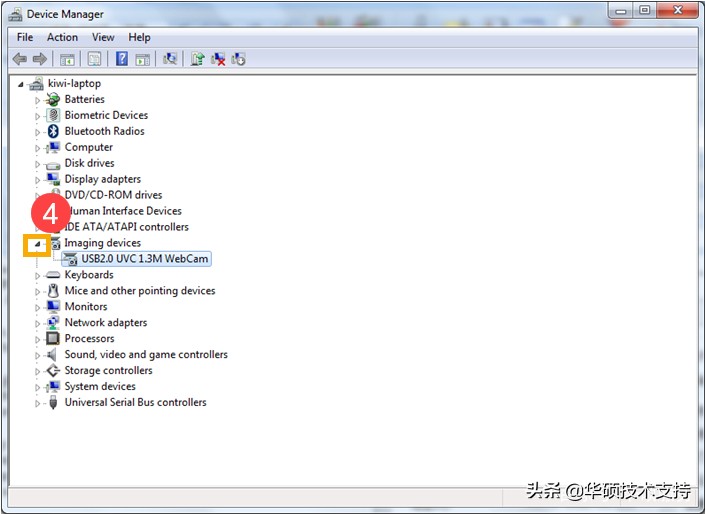This screenshot has height=514, width=705.
Task: Select the Sound, video and game controllers icon
Action: (52, 354)
